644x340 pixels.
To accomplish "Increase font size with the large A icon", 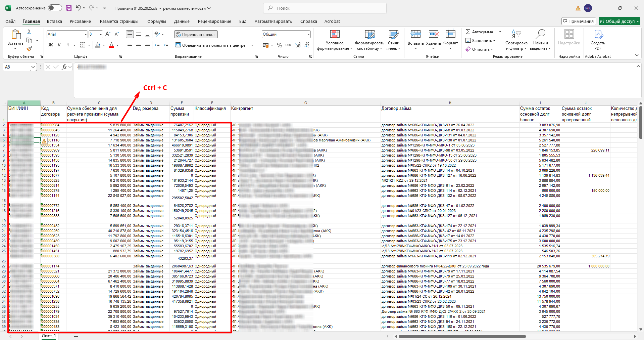I will [x=108, y=34].
